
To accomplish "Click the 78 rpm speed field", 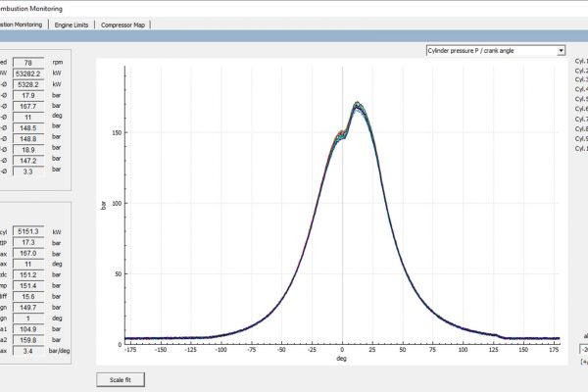I will [34, 61].
